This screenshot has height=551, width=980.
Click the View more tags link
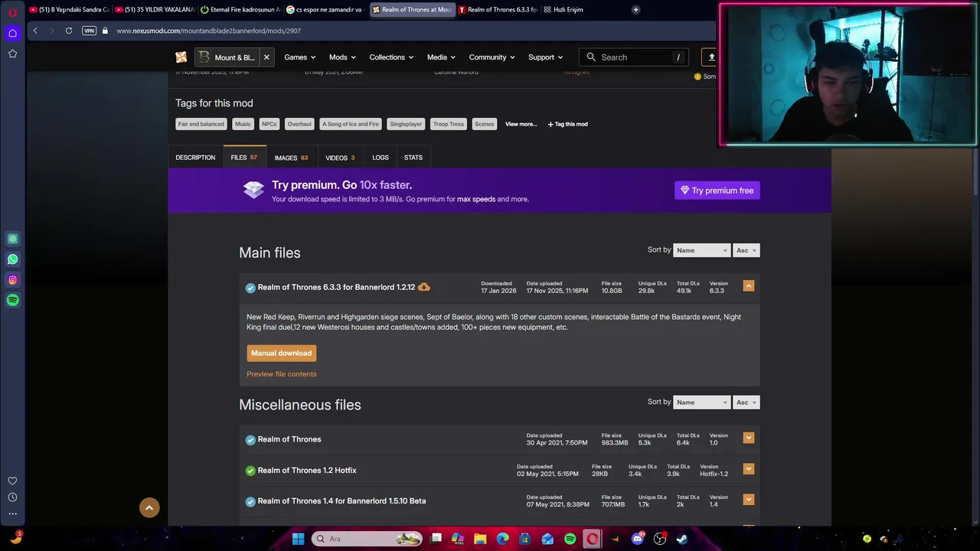click(x=521, y=124)
